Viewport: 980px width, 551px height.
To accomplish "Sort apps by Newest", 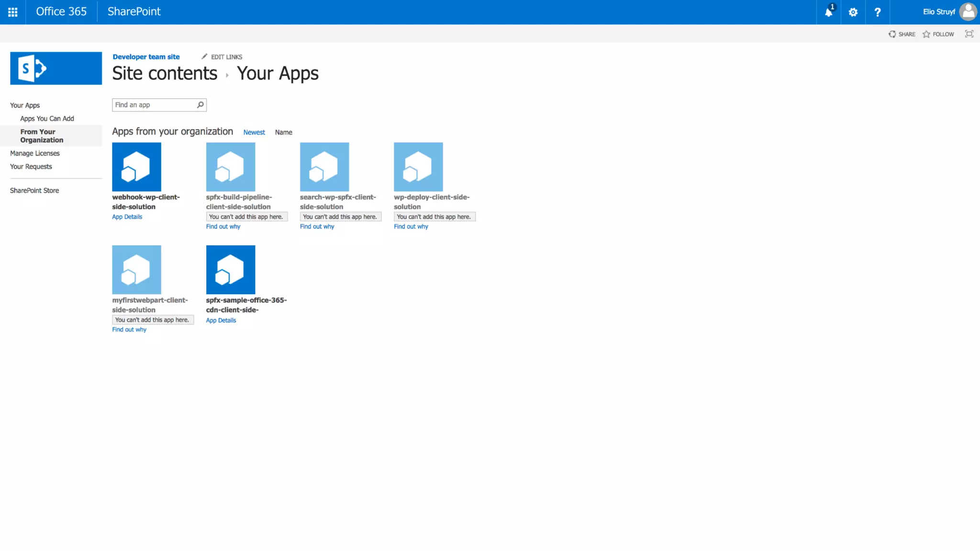I will tap(254, 132).
